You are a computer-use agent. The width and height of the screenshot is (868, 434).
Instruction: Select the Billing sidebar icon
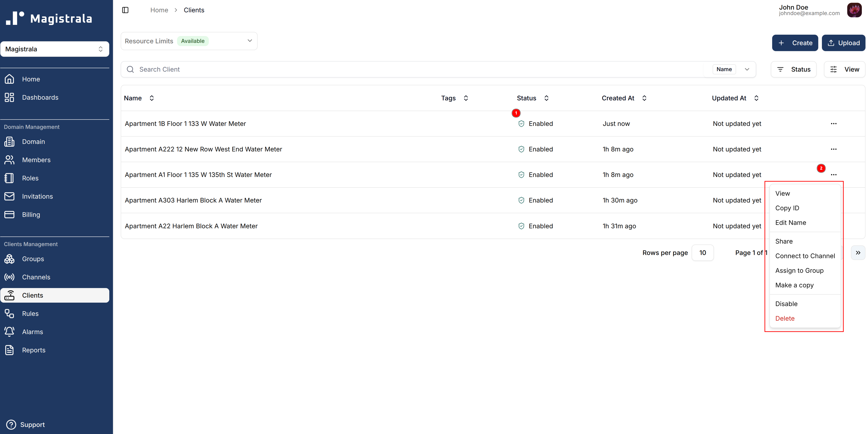[x=9, y=214]
